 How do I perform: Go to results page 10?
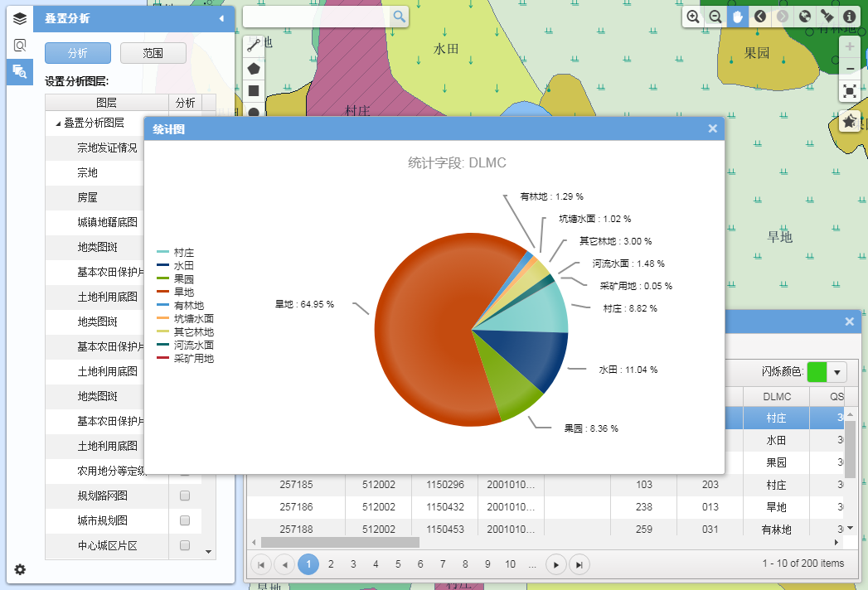[x=510, y=564]
